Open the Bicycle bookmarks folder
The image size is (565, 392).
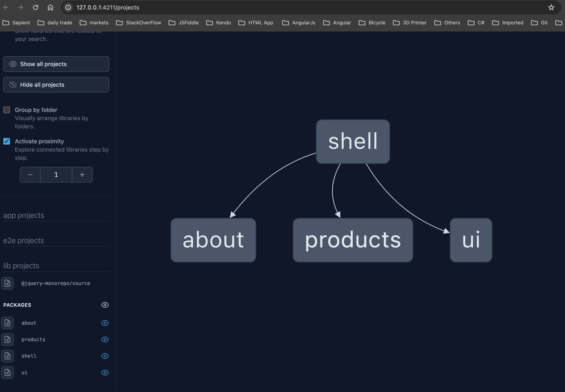(372, 23)
